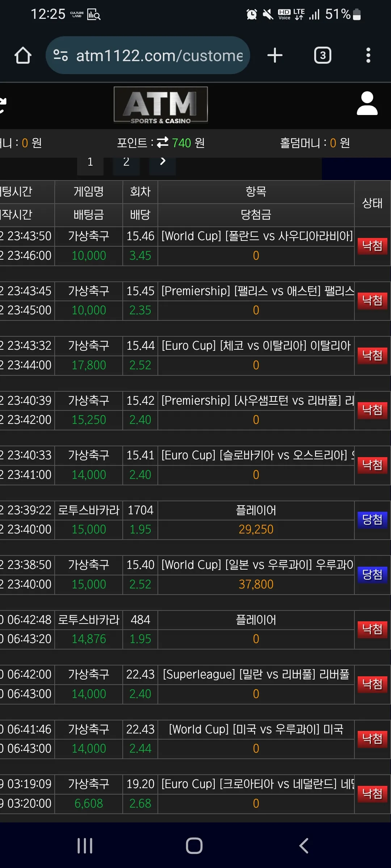Go to page 2 of bet history
The width and height of the screenshot is (391, 868).
126,162
